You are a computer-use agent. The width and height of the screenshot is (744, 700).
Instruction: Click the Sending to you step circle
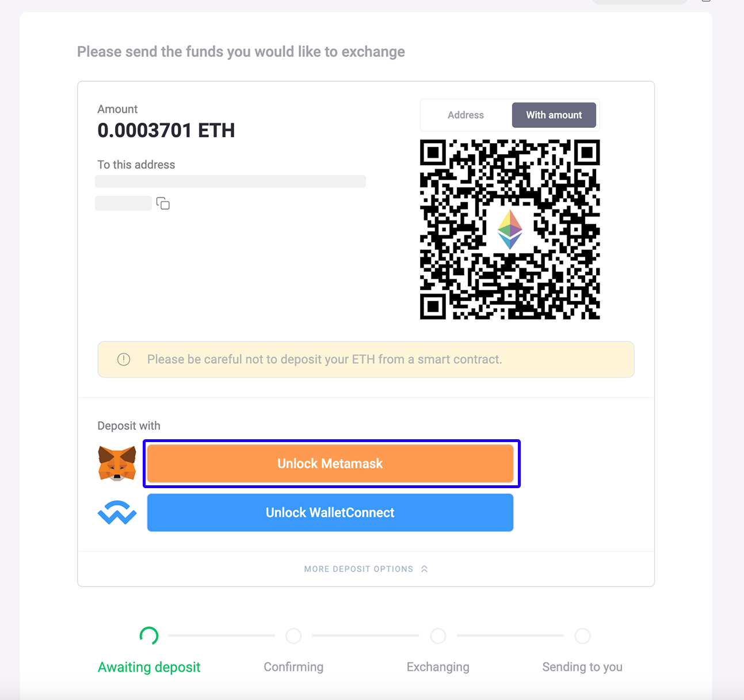click(x=582, y=636)
